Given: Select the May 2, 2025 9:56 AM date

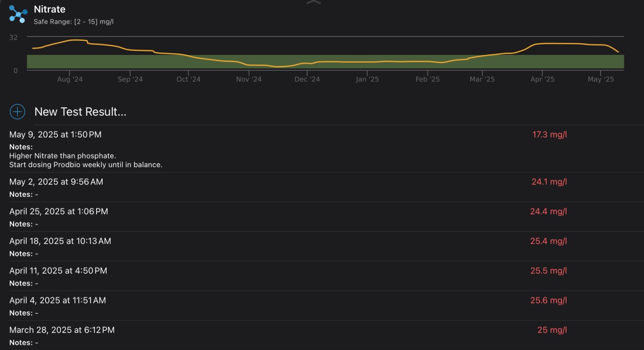Looking at the screenshot, I should [56, 182].
